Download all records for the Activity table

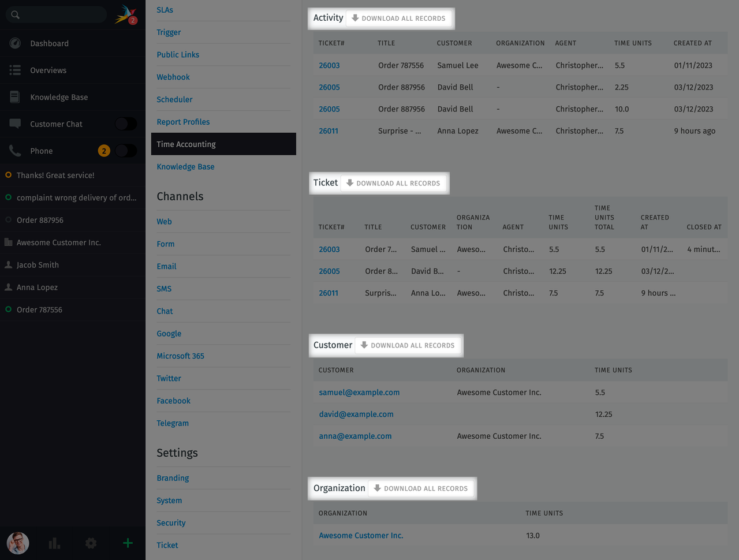coord(399,18)
